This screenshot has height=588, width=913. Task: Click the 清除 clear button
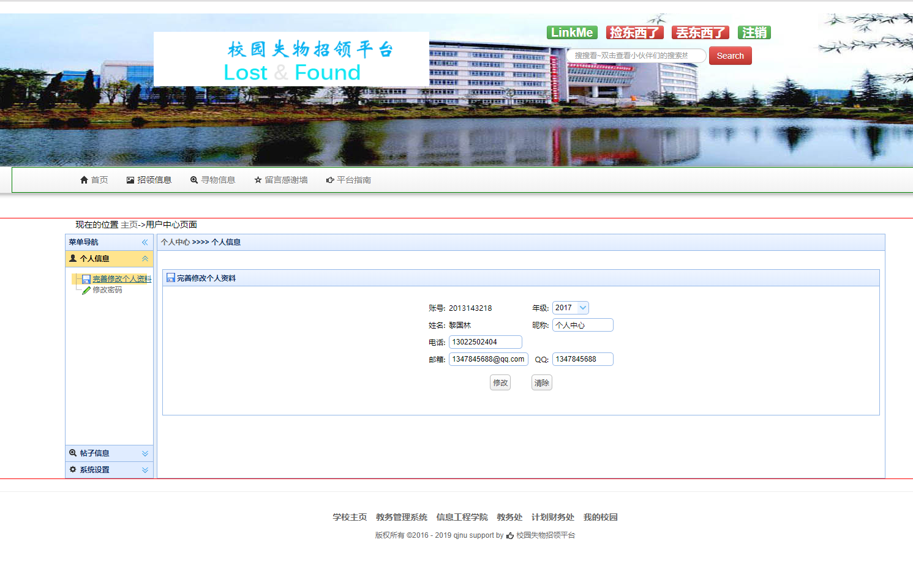541,382
